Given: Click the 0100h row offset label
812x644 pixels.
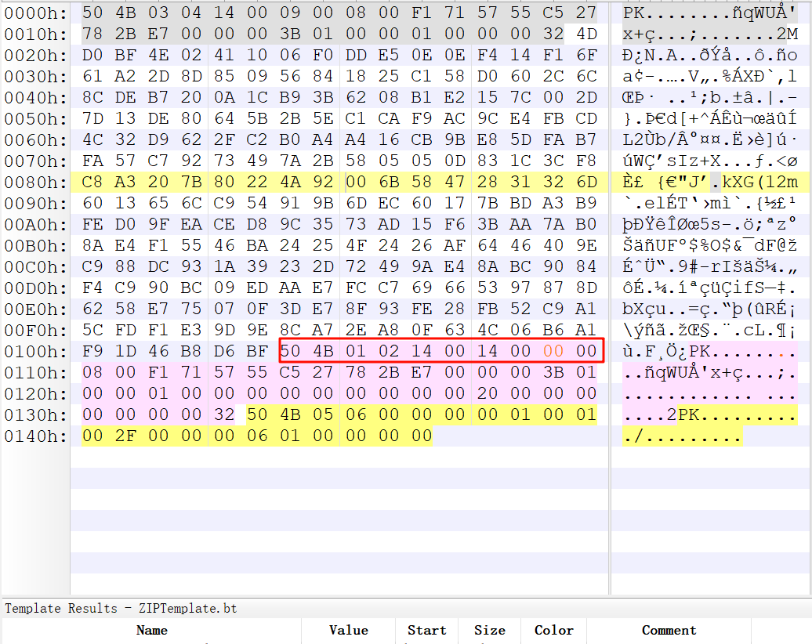Looking at the screenshot, I should (35, 352).
